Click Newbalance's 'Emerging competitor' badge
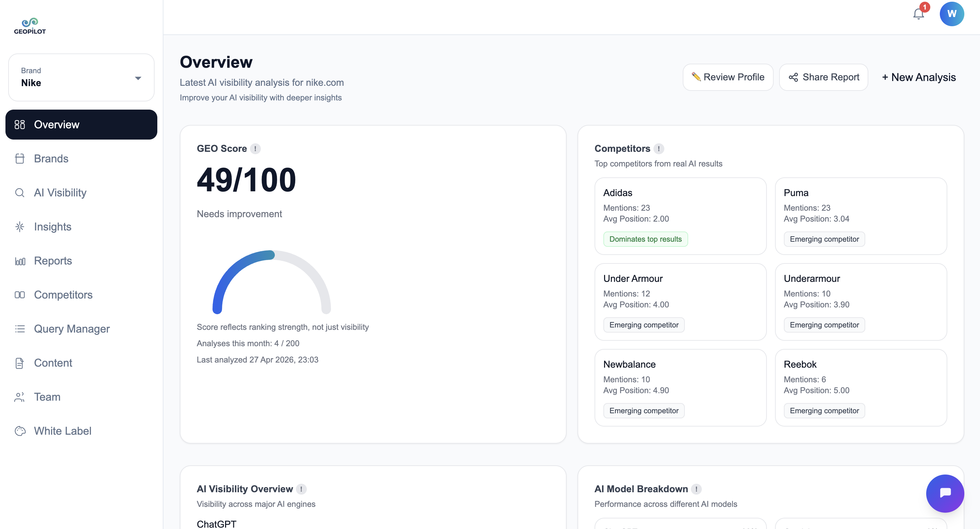Viewport: 980px width, 529px height. [x=644, y=411]
